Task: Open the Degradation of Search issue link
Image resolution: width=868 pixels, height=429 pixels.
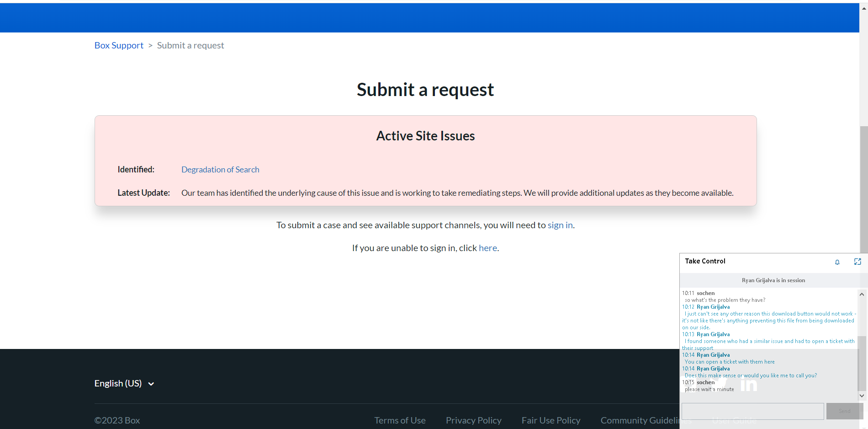Action: (220, 170)
